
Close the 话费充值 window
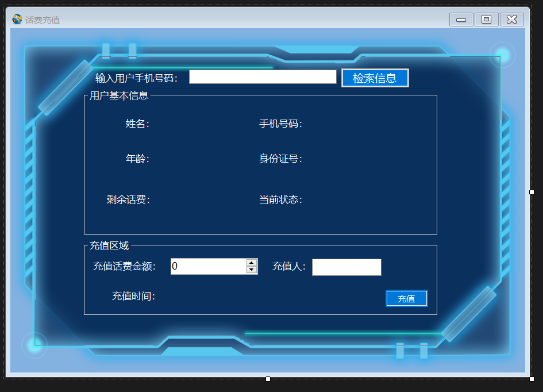[512, 20]
